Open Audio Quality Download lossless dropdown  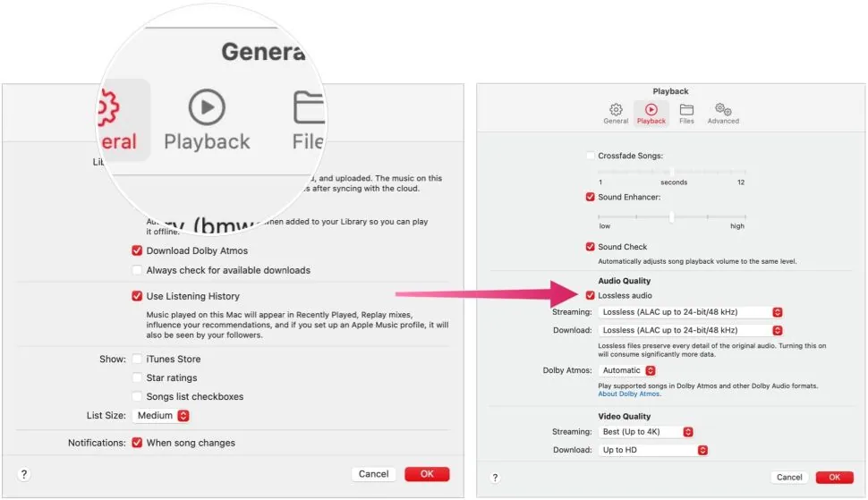tap(690, 330)
